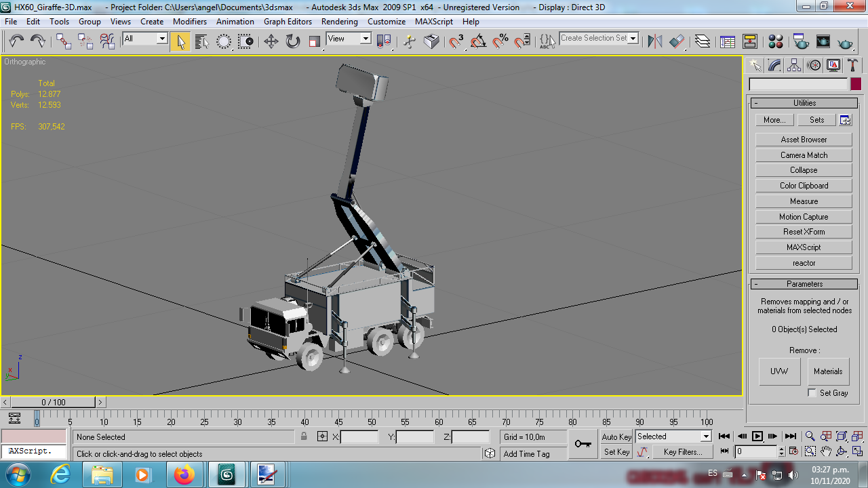Toggle the Angle Snap icon
This screenshot has width=868, height=488.
coord(478,41)
